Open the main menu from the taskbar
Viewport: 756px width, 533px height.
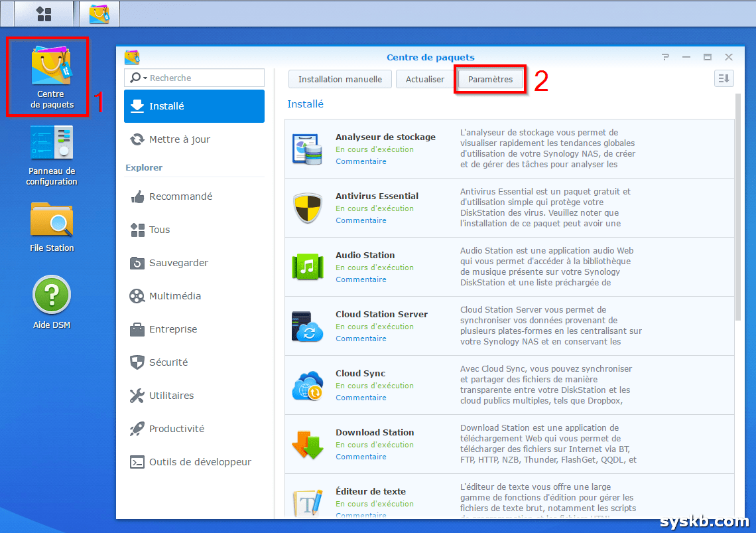pyautogui.click(x=44, y=13)
